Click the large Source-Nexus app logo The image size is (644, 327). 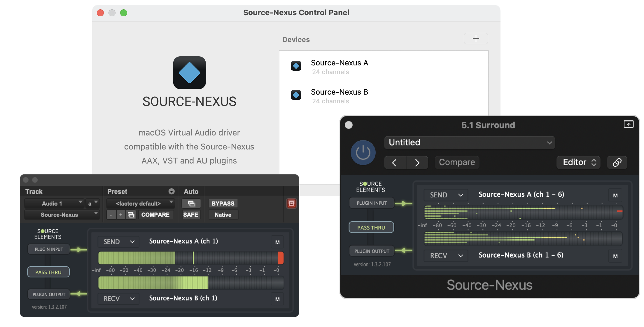190,73
